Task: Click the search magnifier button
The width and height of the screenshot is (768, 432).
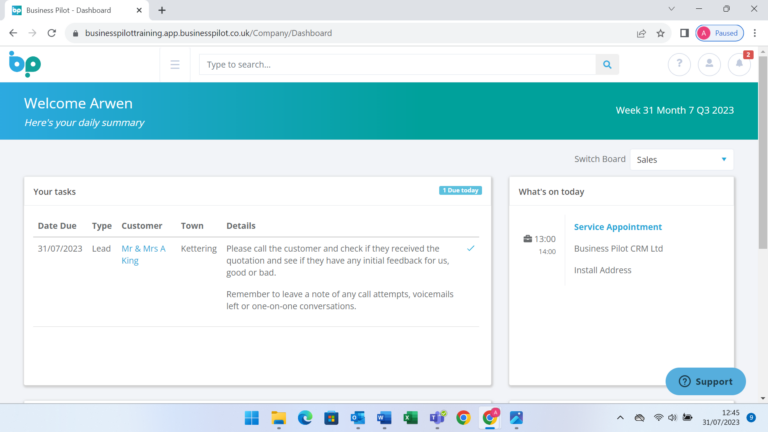Action: point(607,65)
